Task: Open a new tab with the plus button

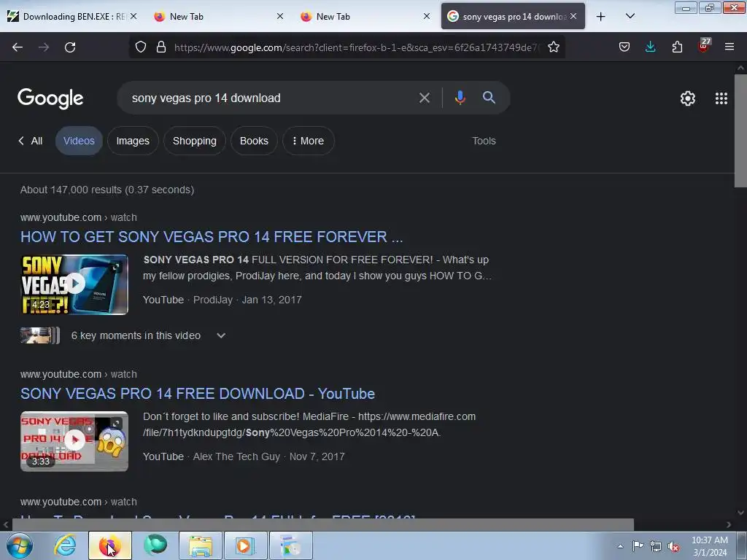Action: pyautogui.click(x=601, y=17)
